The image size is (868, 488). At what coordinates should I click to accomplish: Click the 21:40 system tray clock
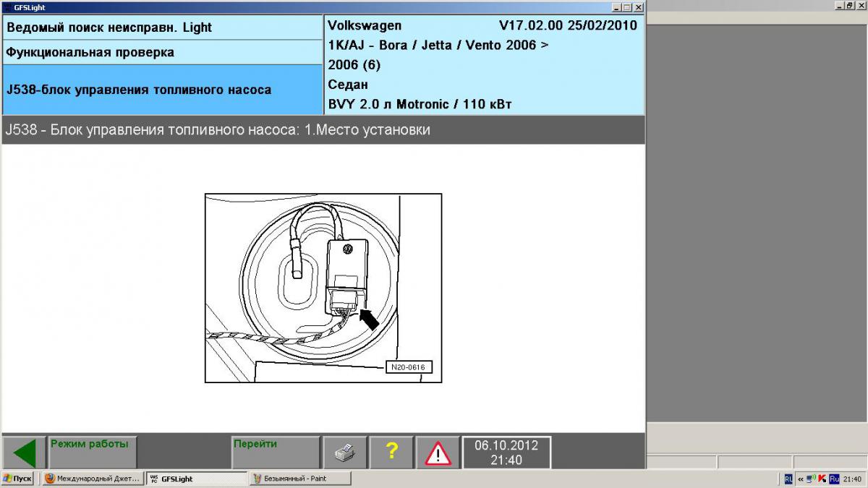pos(852,479)
